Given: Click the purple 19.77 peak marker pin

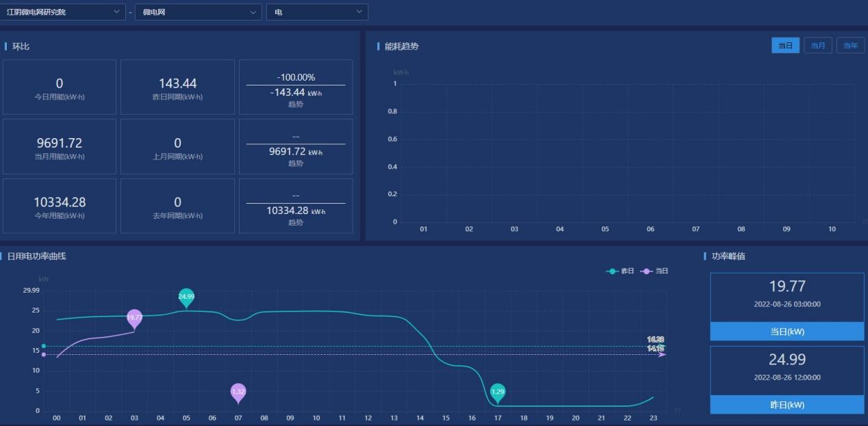Looking at the screenshot, I should (134, 317).
